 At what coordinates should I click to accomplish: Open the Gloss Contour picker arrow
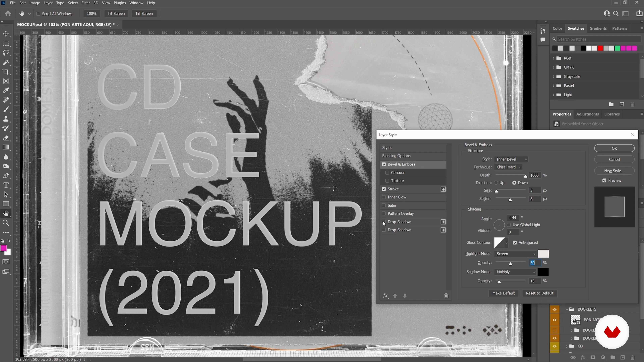point(507,243)
